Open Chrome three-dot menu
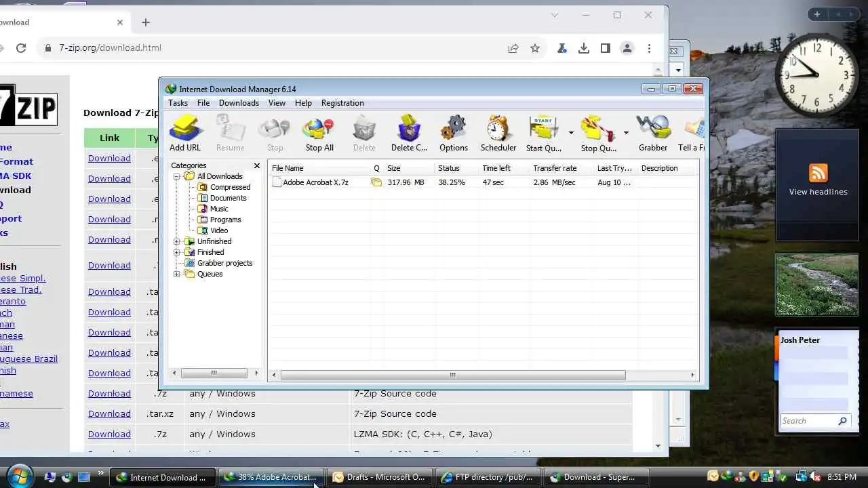Viewport: 868px width, 488px height. 649,48
